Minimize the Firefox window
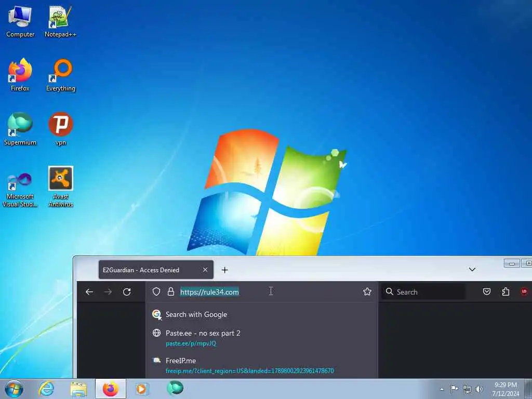532x399 pixels. point(512,263)
